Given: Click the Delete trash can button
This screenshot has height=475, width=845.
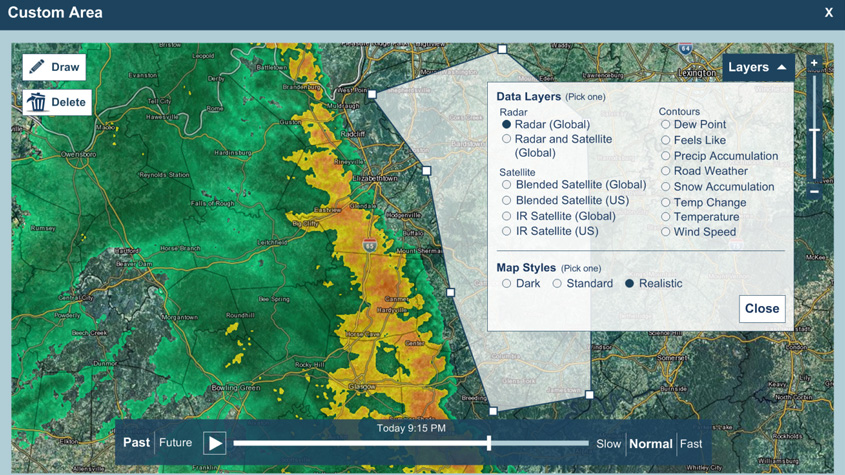Looking at the screenshot, I should (x=56, y=102).
